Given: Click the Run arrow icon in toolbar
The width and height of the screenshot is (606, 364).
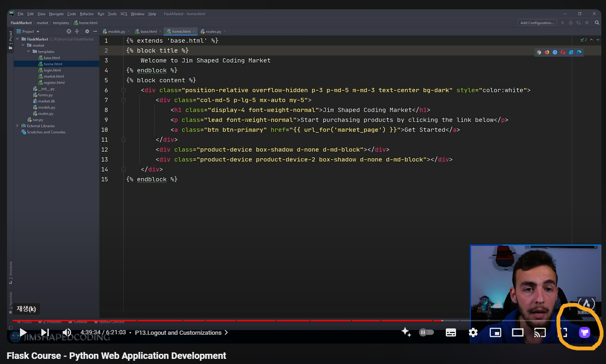Looking at the screenshot, I should [x=563, y=23].
